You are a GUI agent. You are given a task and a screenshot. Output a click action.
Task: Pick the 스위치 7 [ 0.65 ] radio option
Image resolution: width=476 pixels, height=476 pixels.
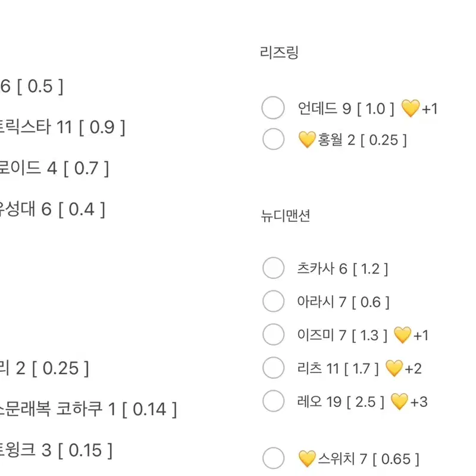[273, 458]
